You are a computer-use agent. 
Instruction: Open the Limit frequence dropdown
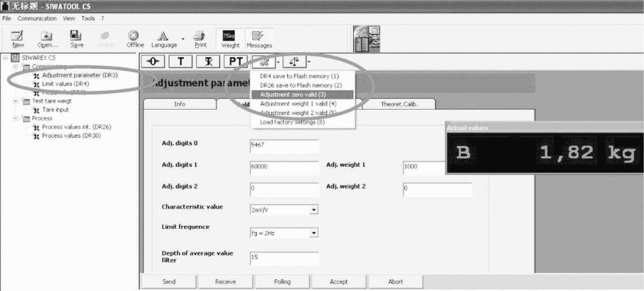(x=315, y=233)
